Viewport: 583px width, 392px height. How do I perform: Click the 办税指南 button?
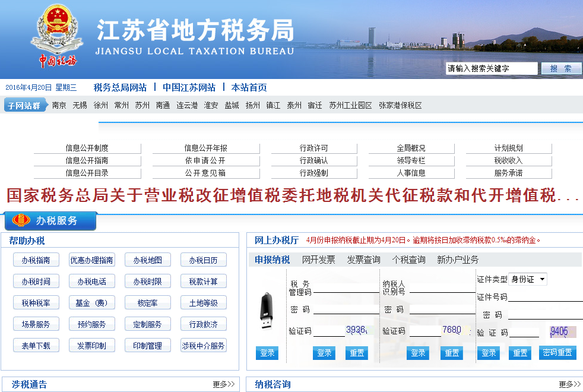coord(36,260)
